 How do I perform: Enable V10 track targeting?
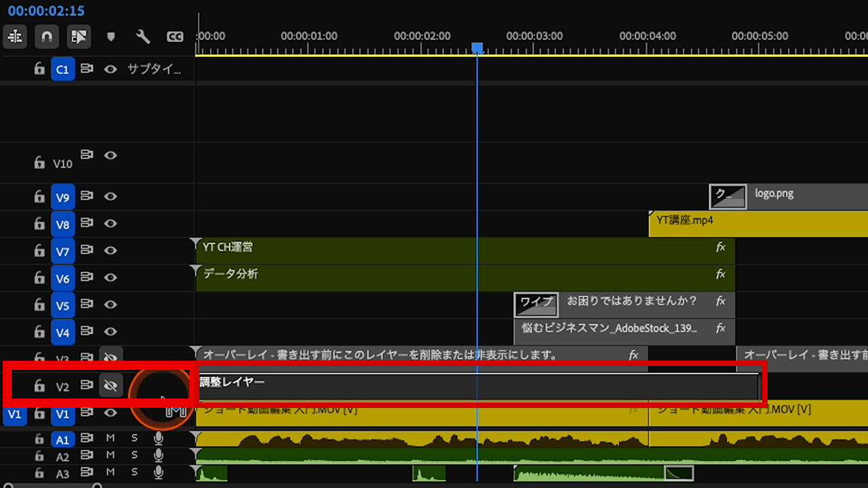62,164
